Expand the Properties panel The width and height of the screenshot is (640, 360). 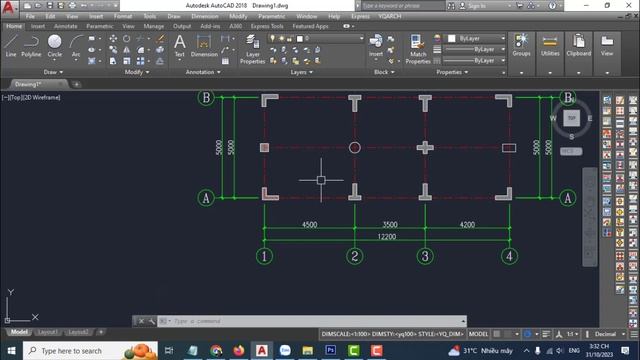[x=452, y=72]
